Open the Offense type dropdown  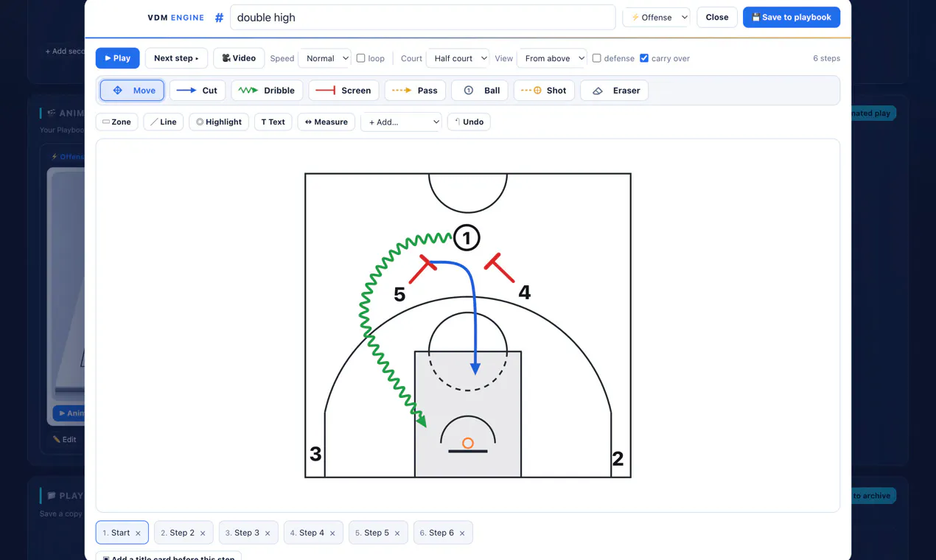click(656, 17)
